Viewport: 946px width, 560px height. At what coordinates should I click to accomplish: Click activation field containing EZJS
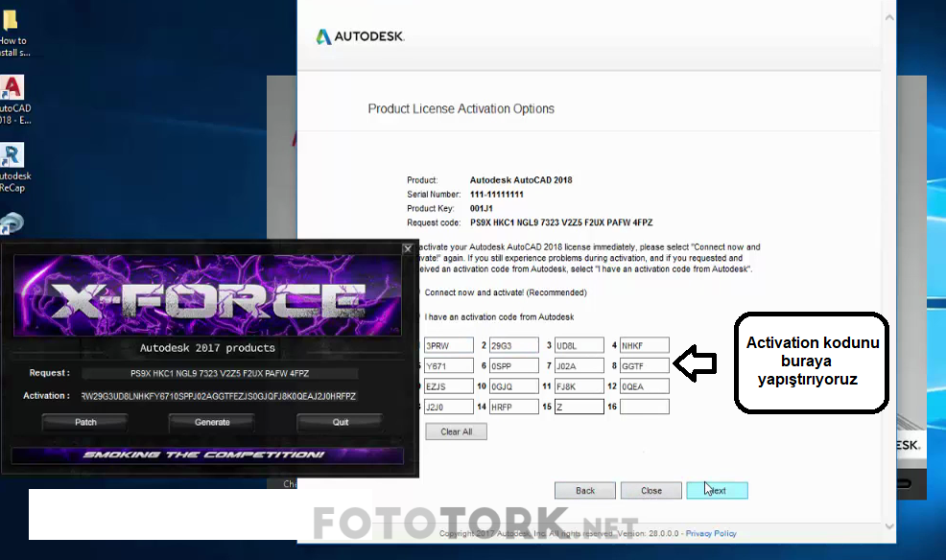449,386
